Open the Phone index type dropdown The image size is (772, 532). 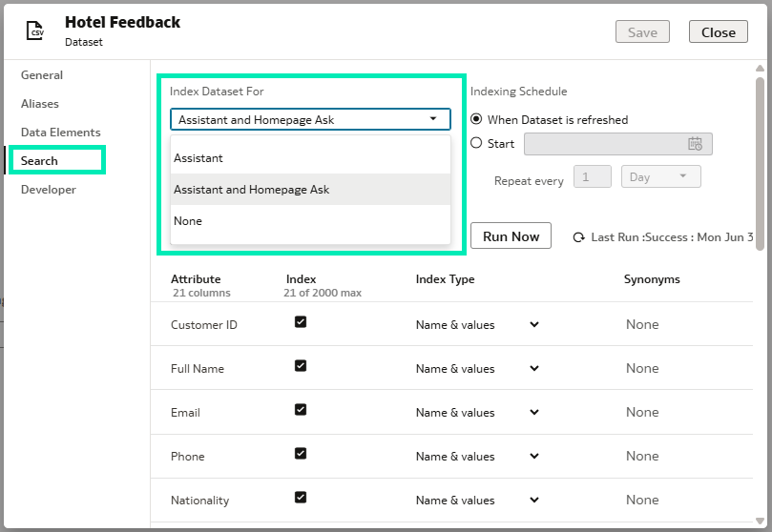[x=533, y=457]
